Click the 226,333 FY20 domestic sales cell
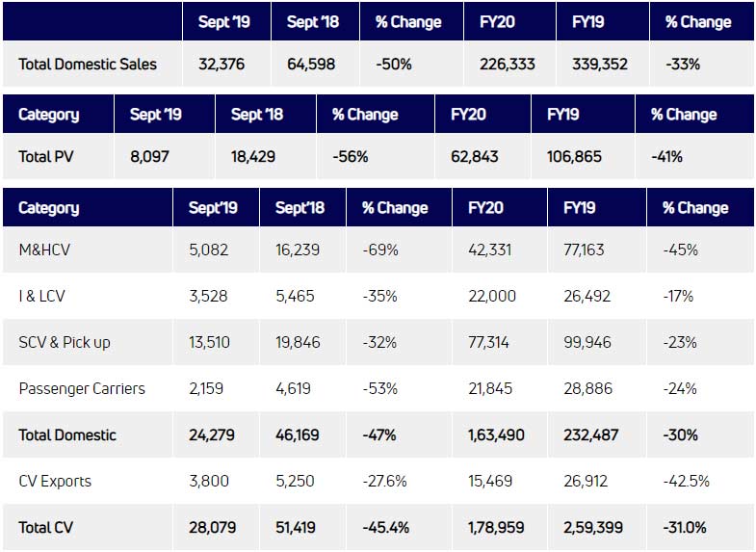 point(506,65)
